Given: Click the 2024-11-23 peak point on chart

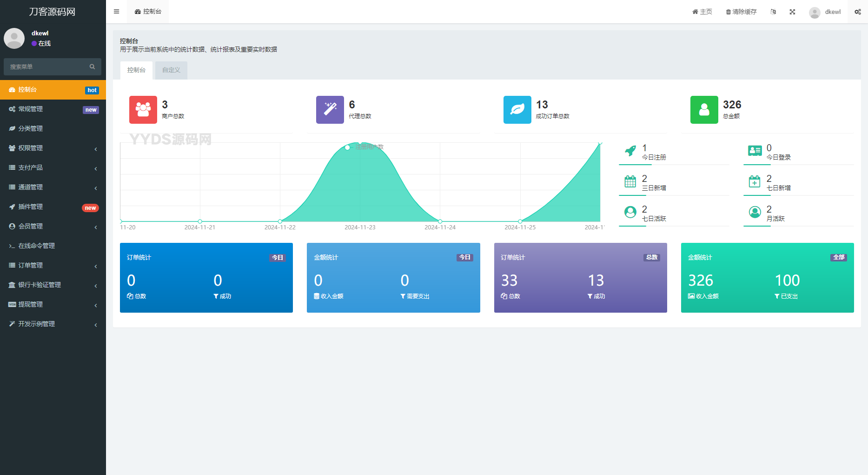Looking at the screenshot, I should tap(360, 143).
